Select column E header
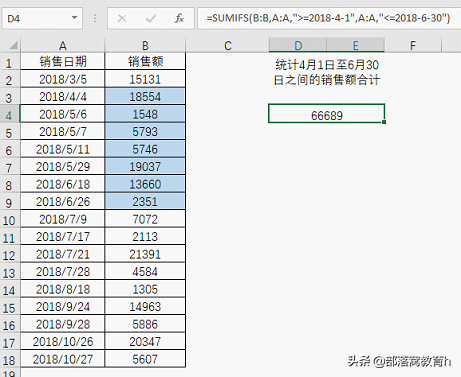The width and height of the screenshot is (461, 377). 356,45
